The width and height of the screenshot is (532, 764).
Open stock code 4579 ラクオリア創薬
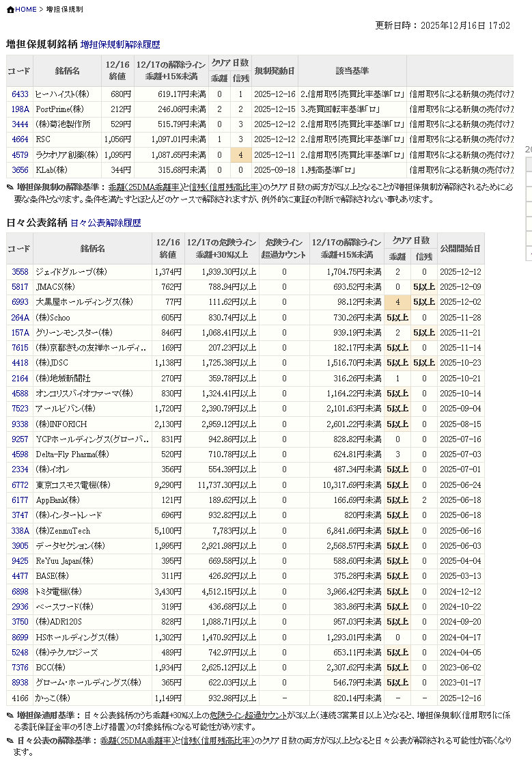[x=20, y=155]
